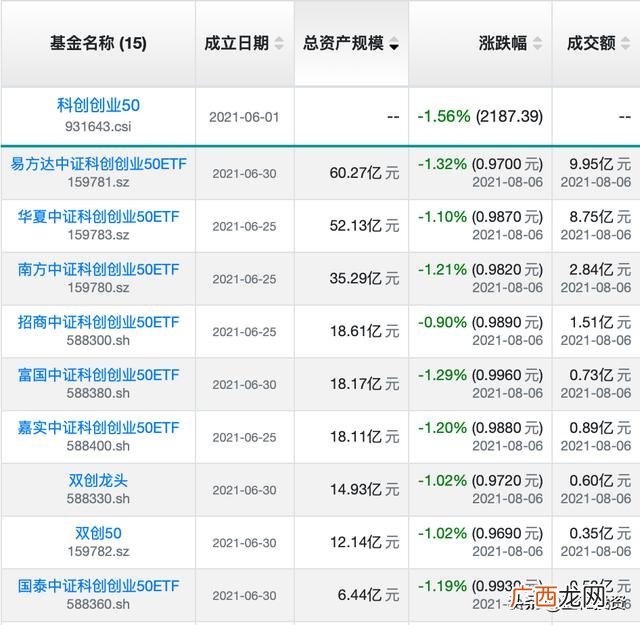Click the 35.29亿元 total assets value
This screenshot has height=625, width=640.
[x=364, y=278]
